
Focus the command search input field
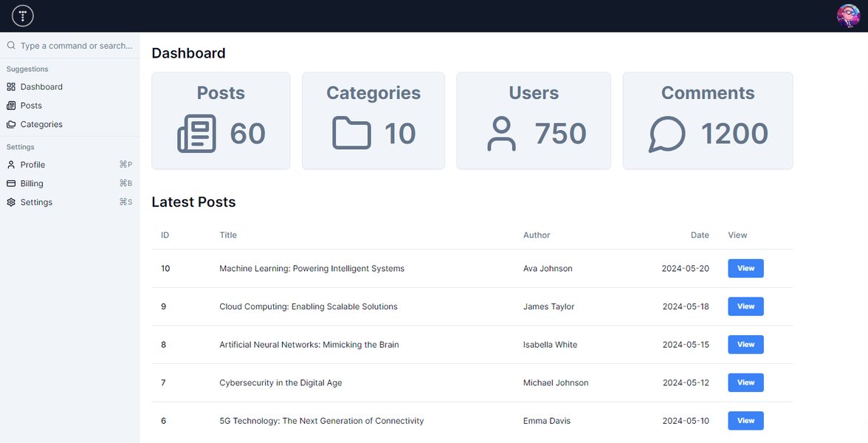[77, 46]
